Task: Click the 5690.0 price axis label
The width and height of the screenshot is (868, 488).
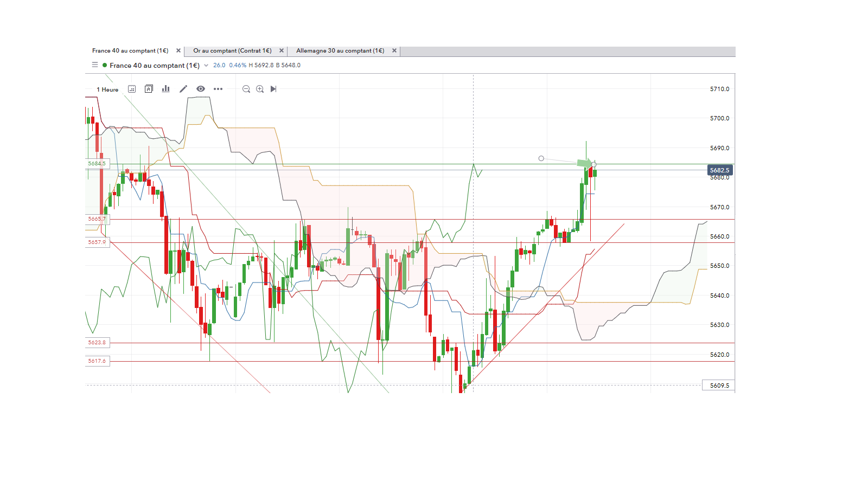Action: 720,148
